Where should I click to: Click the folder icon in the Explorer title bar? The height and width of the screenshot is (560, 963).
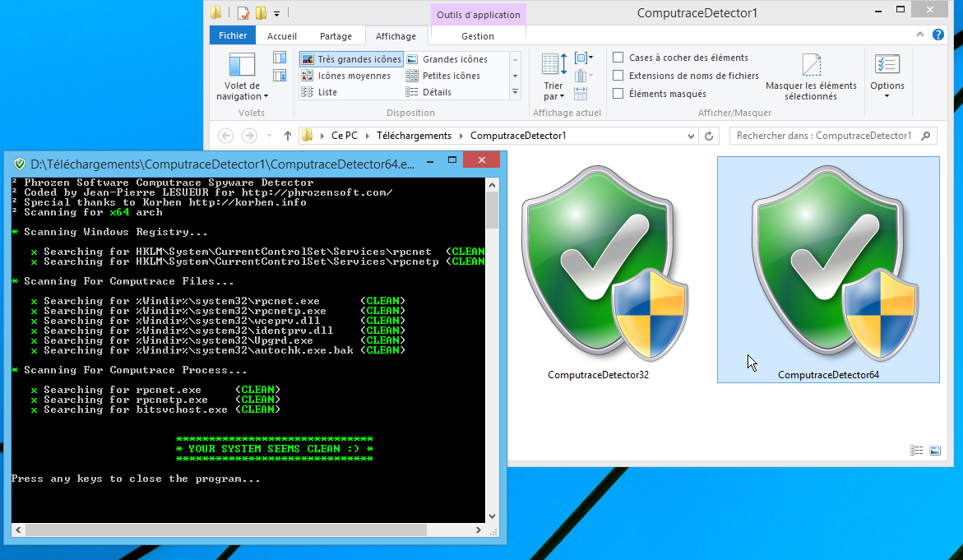click(x=215, y=12)
